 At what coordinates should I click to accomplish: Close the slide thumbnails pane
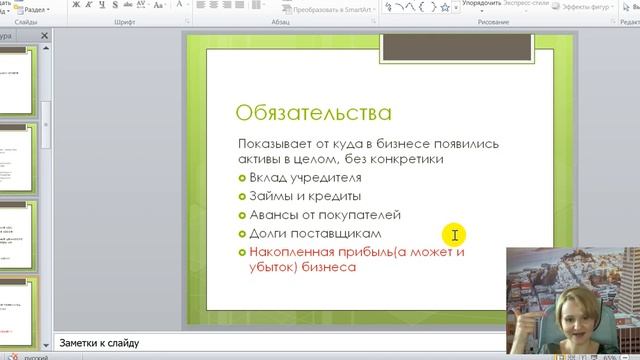point(44,36)
